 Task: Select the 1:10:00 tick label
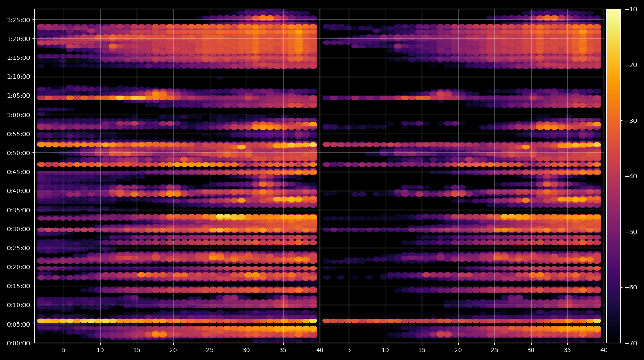coord(19,77)
